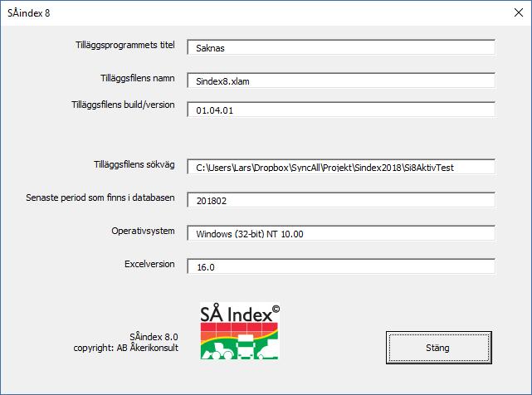Click the Excelversion label

pos(149,264)
